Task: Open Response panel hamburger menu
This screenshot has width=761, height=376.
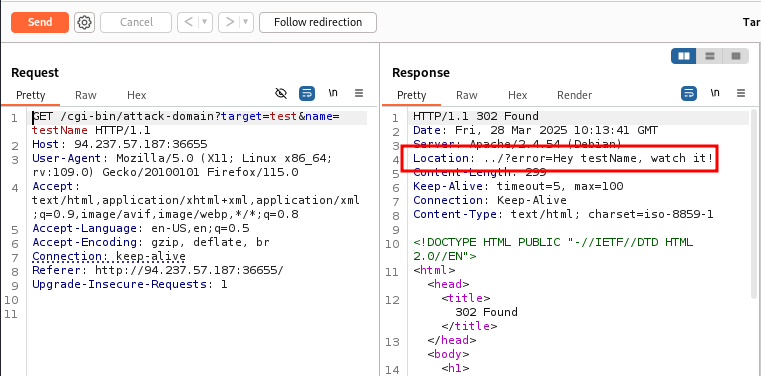Action: tap(741, 93)
